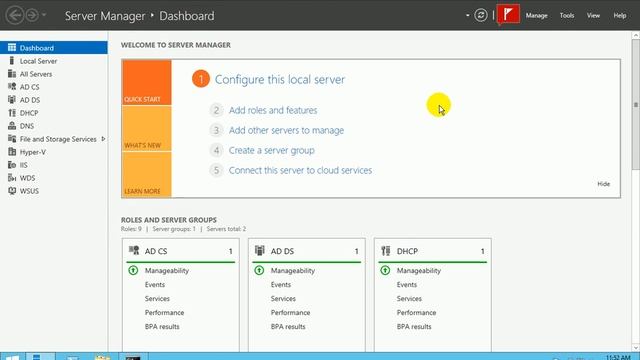Open Services in AD CS tile
Screen dimensions: 640x360
(x=157, y=298)
